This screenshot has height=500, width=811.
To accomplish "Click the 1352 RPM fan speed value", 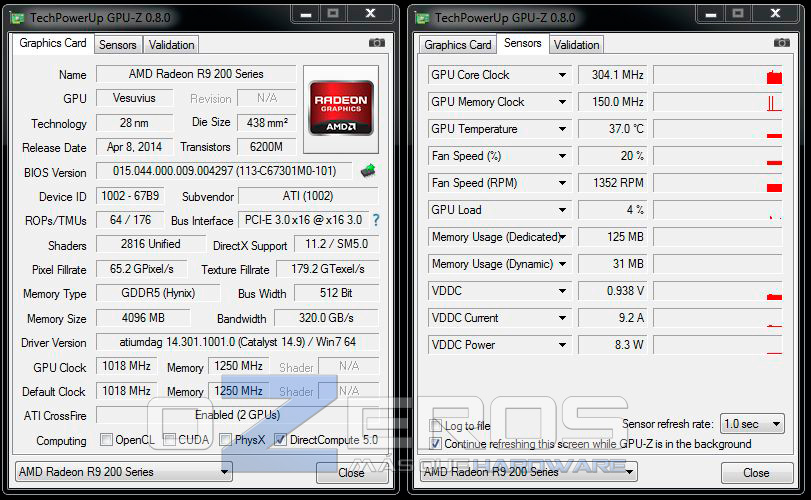I will tap(611, 183).
